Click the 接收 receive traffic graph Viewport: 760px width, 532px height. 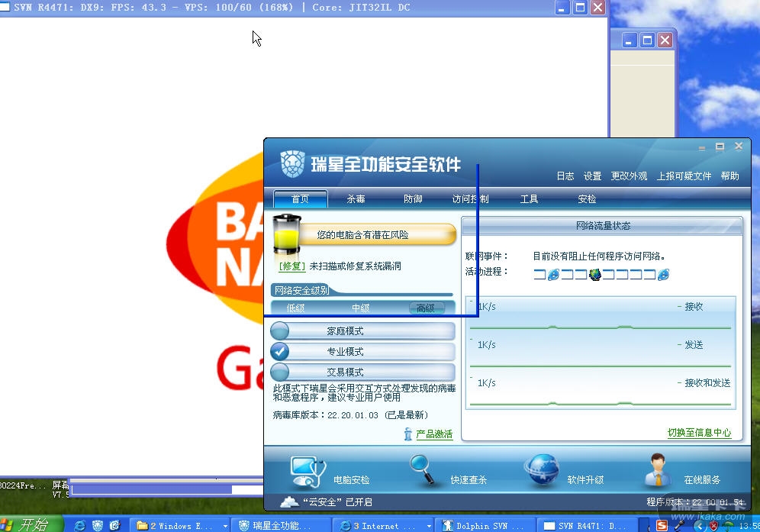coord(600,316)
